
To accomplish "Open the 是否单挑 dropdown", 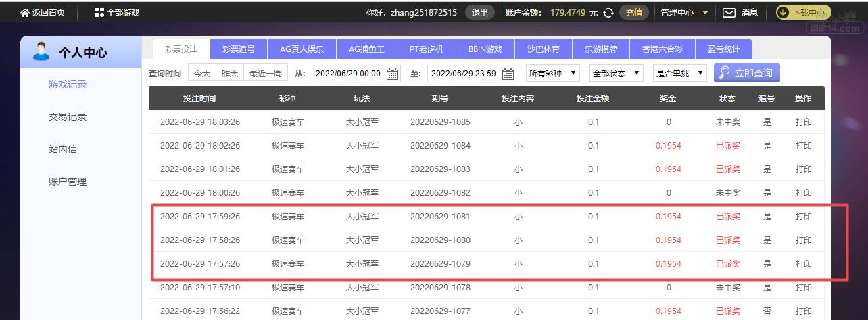I will click(x=680, y=73).
